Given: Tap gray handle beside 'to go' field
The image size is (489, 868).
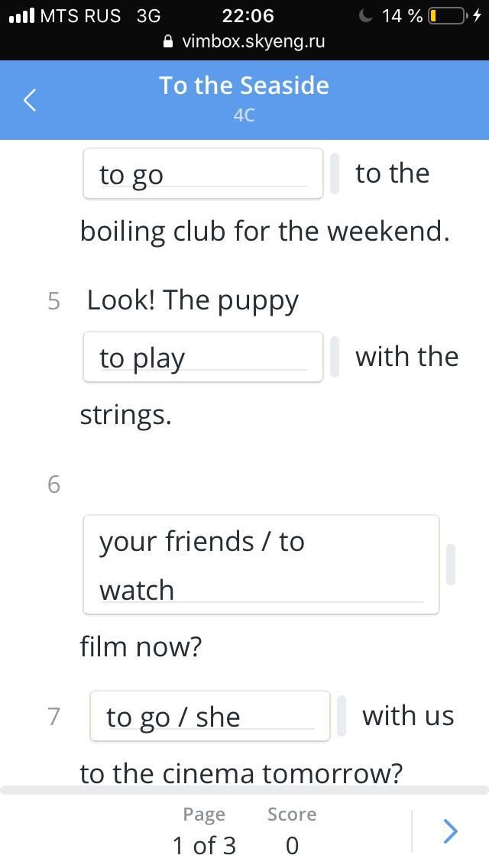Looking at the screenshot, I should pyautogui.click(x=335, y=173).
